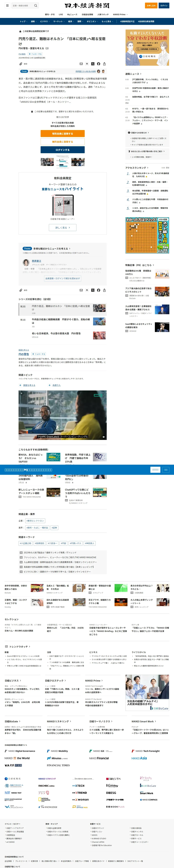
Task: Click the note icon above the series list
Action: coord(87,290)
